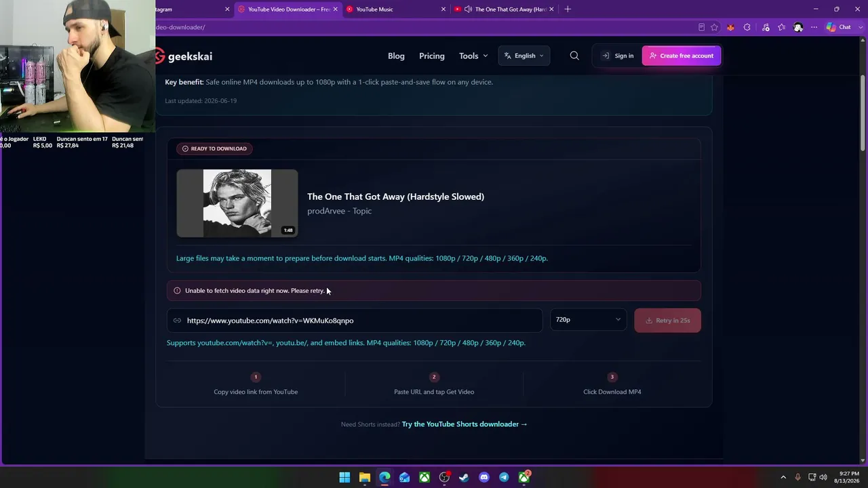Open Discord from the taskbar

pyautogui.click(x=484, y=477)
